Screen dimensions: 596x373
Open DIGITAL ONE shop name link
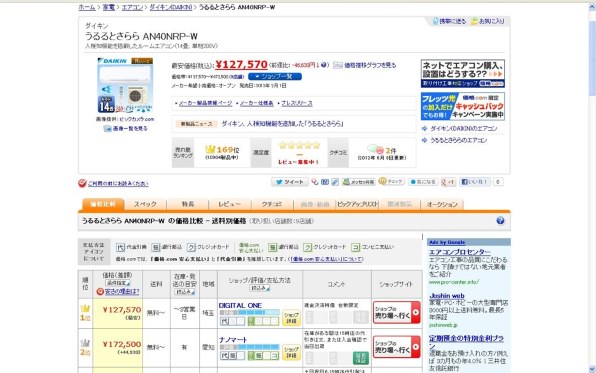240,305
